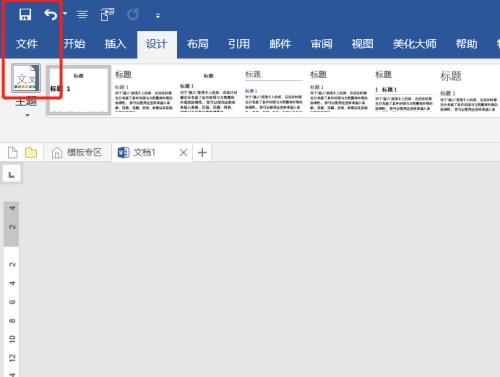This screenshot has width=500, height=377.
Task: Click the new blank document icon
Action: coord(13,153)
